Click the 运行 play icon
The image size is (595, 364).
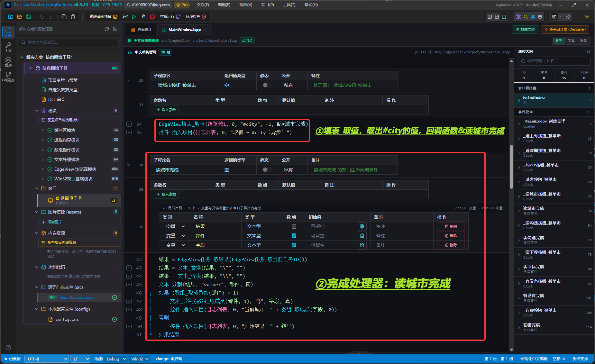(134, 17)
